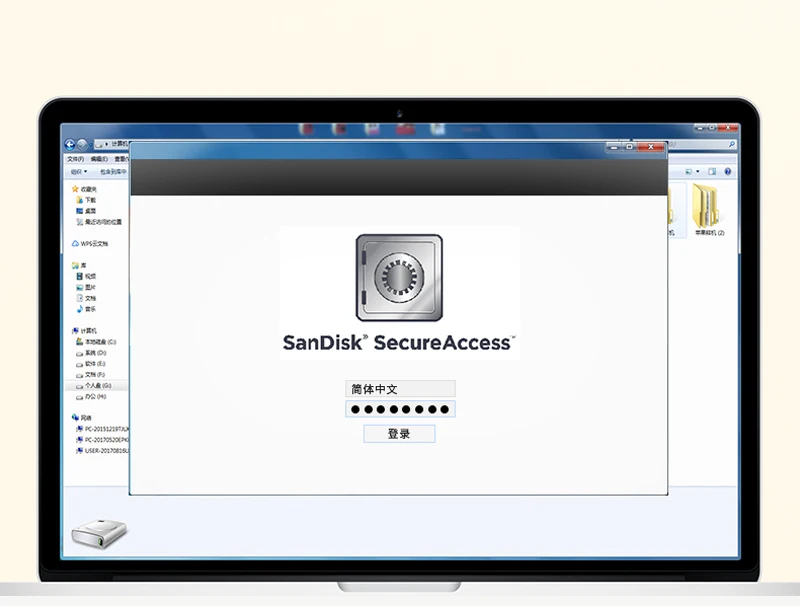This screenshot has height=606, width=800.
Task: Select 个人盘 (G:) drive in sidebar
Action: [x=94, y=386]
